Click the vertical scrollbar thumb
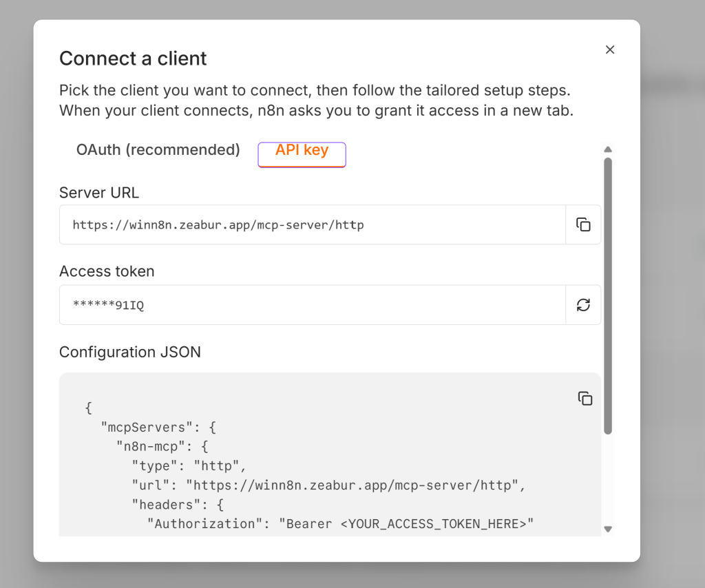Screen dimensions: 705x588 (x=608, y=296)
